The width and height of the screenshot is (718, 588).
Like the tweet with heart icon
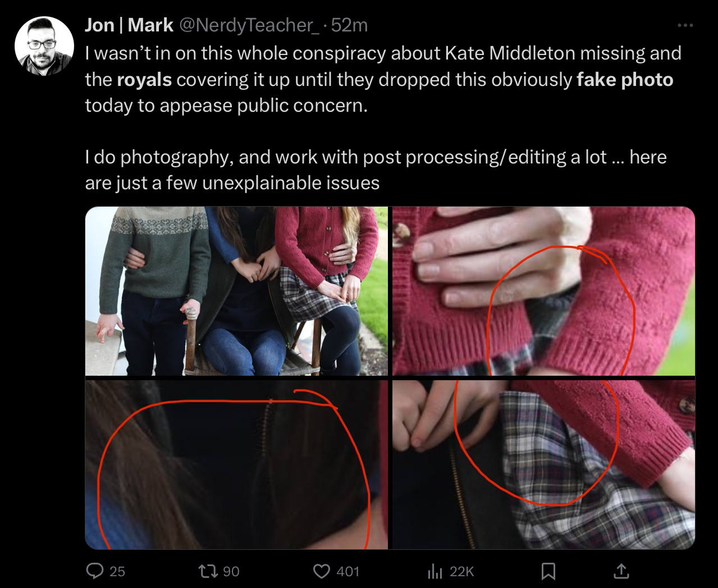click(321, 571)
